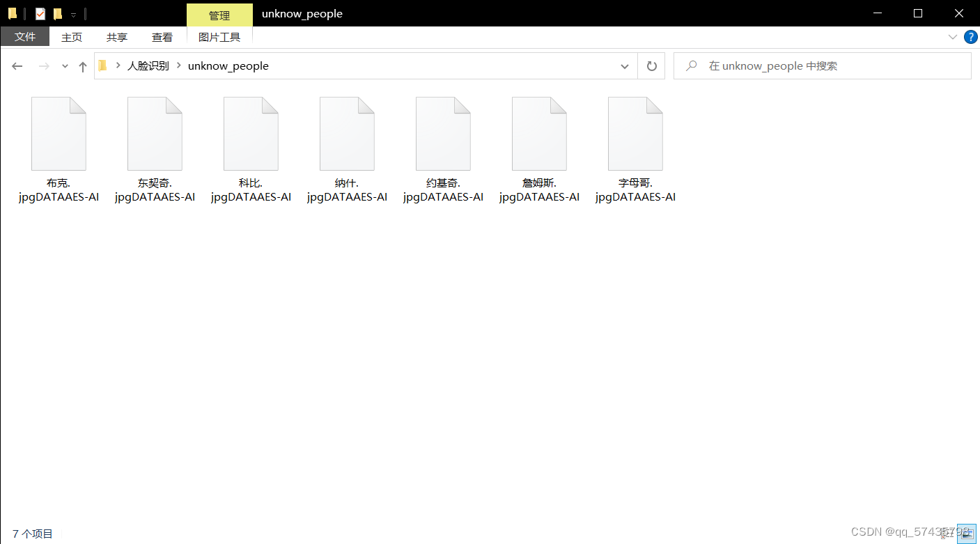The height and width of the screenshot is (544, 980).
Task: Go up one folder level
Action: 83,66
